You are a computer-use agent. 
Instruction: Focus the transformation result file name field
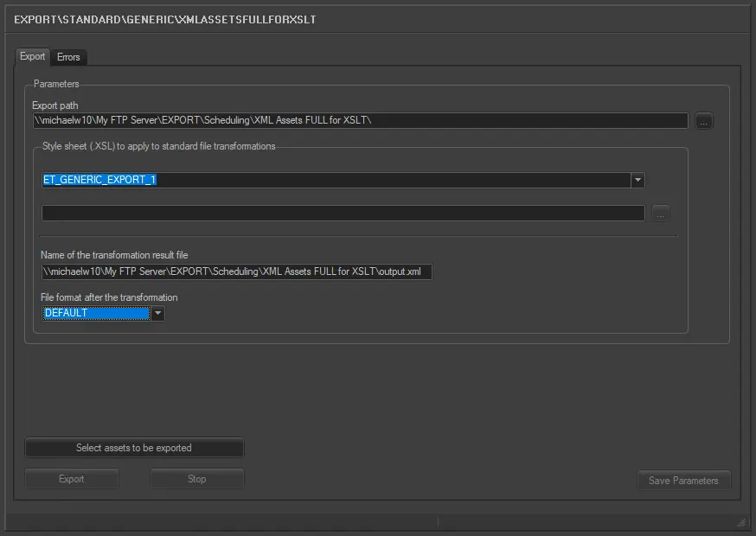236,271
